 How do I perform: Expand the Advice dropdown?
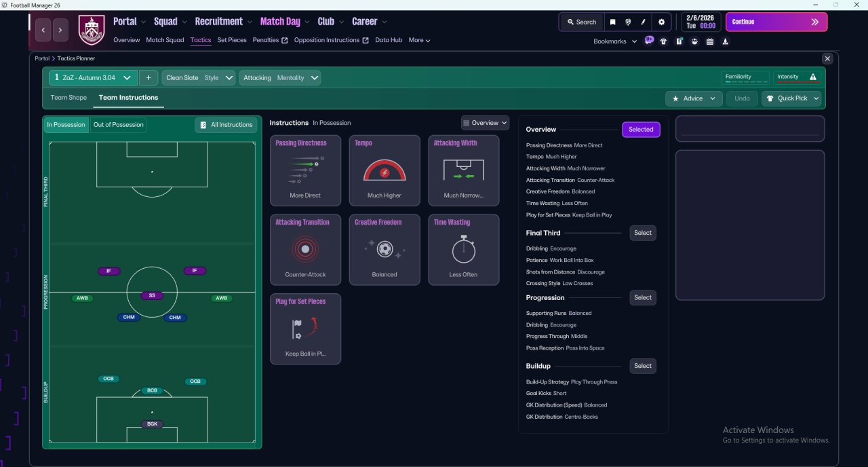pyautogui.click(x=694, y=98)
